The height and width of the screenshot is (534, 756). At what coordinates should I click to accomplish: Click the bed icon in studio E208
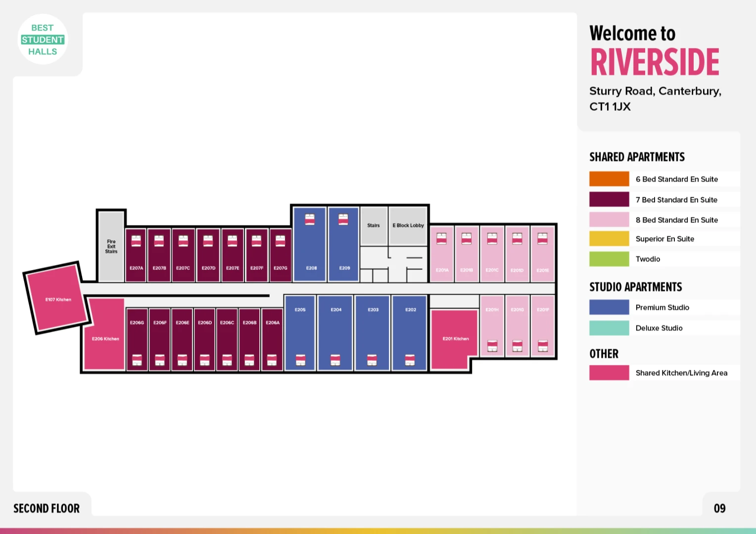tap(310, 219)
